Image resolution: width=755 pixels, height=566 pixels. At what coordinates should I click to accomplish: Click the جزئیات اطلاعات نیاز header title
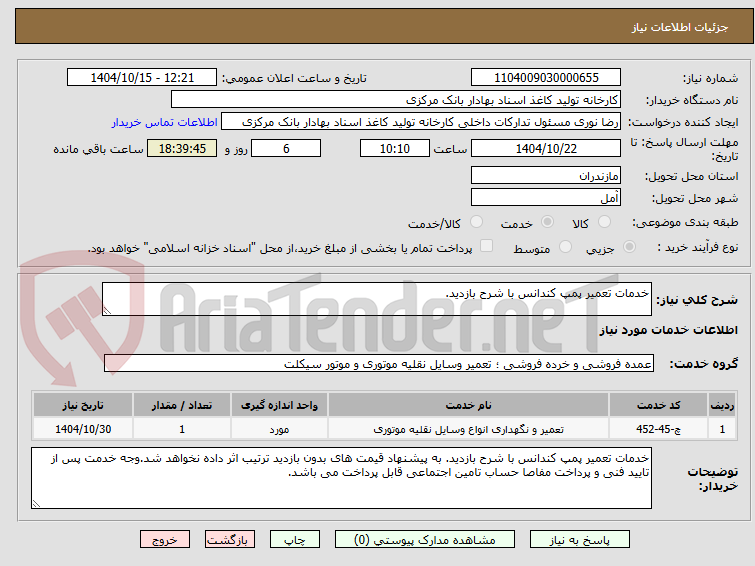[679, 27]
